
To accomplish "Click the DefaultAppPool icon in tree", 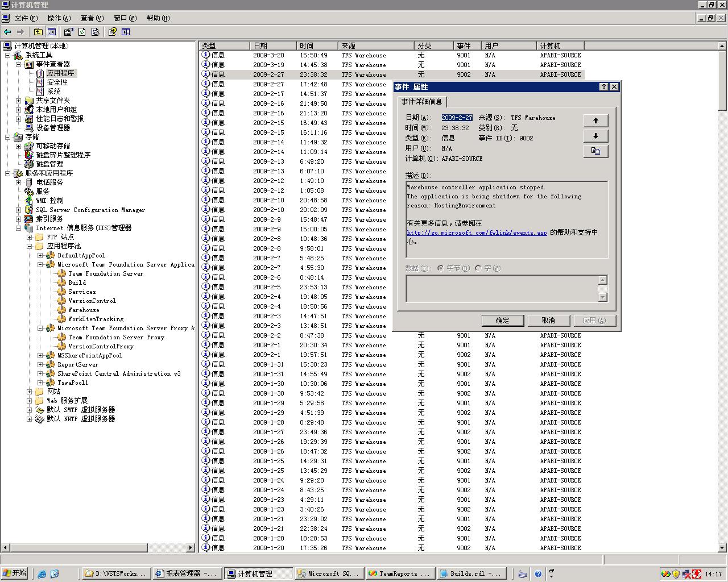I will [51, 255].
